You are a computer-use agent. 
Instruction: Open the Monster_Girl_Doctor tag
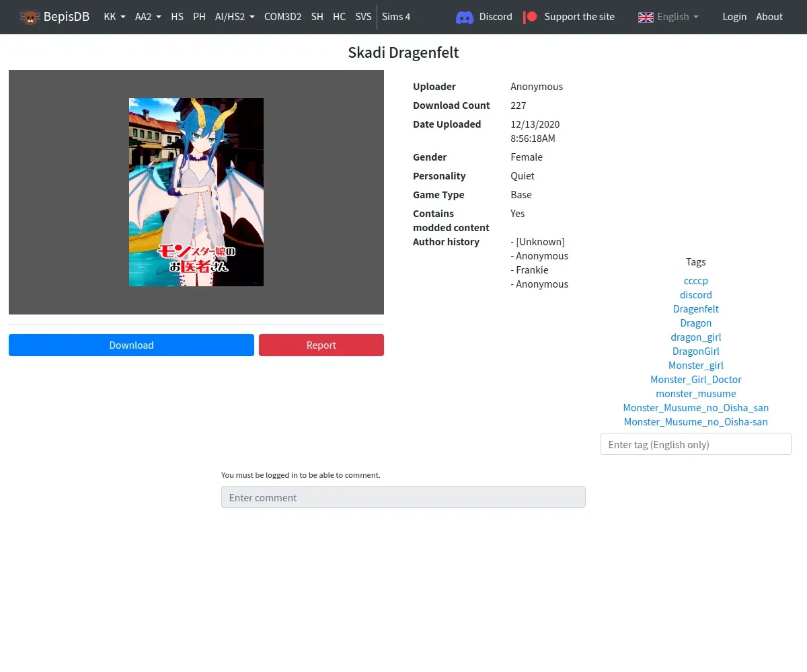(696, 380)
